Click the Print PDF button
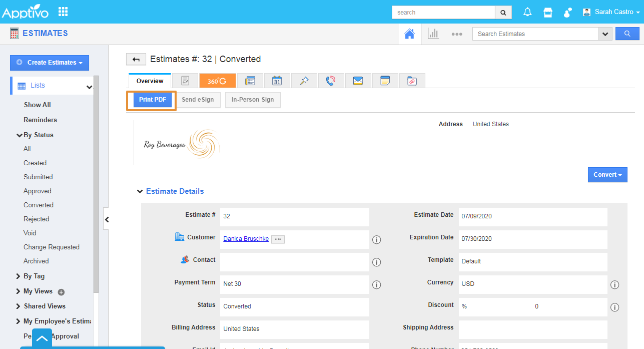644x349 pixels. [x=153, y=100]
